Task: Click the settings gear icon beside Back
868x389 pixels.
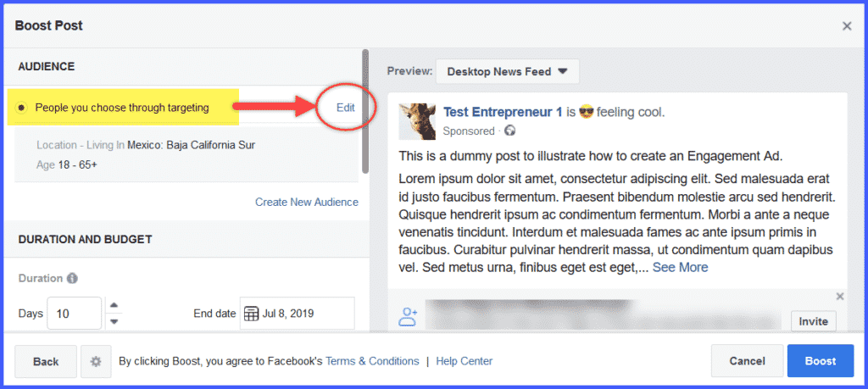Action: [x=96, y=361]
